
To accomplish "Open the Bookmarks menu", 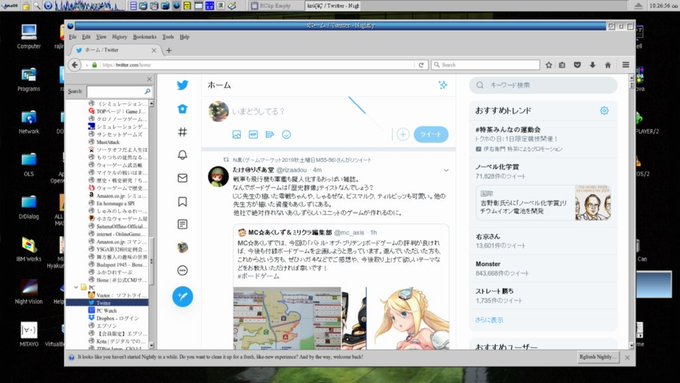I will click(144, 37).
